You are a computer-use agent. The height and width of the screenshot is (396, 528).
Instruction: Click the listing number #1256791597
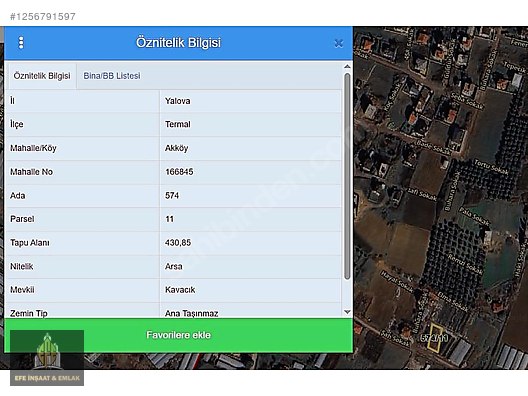coord(43,16)
